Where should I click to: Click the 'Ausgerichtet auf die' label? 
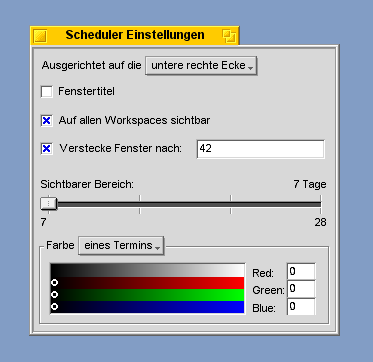pos(92,66)
